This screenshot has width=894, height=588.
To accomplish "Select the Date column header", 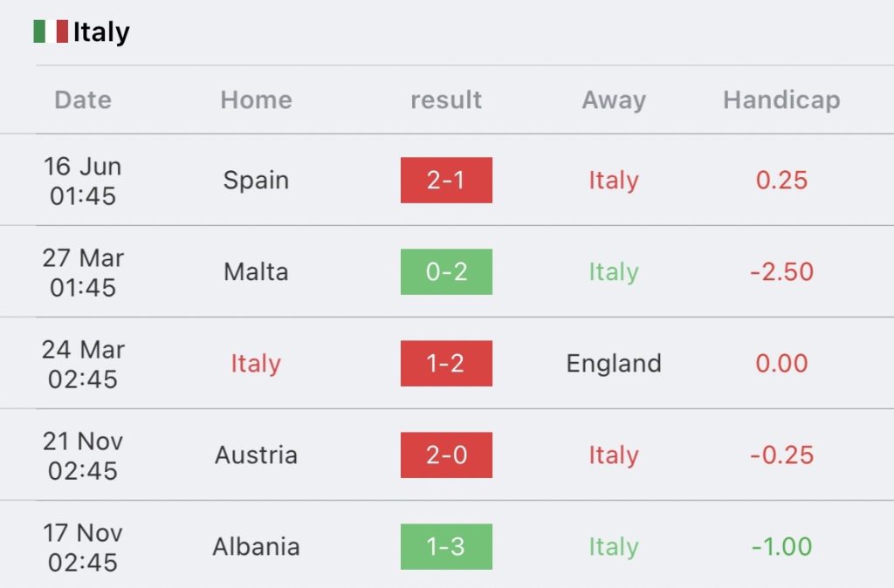I will pos(83,99).
